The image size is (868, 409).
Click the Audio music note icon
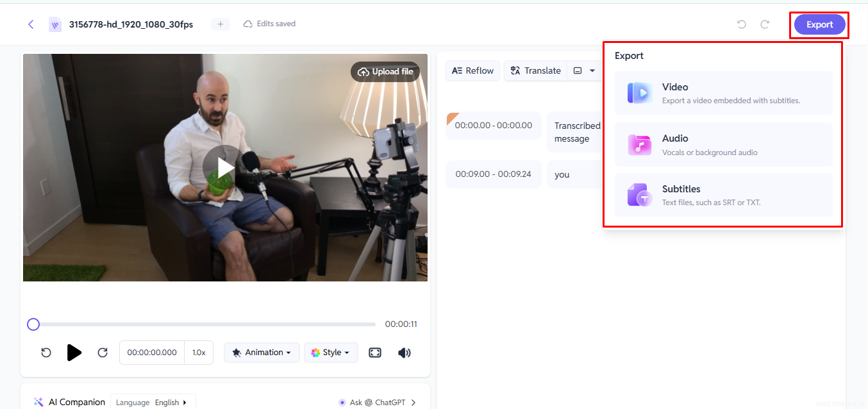click(640, 145)
